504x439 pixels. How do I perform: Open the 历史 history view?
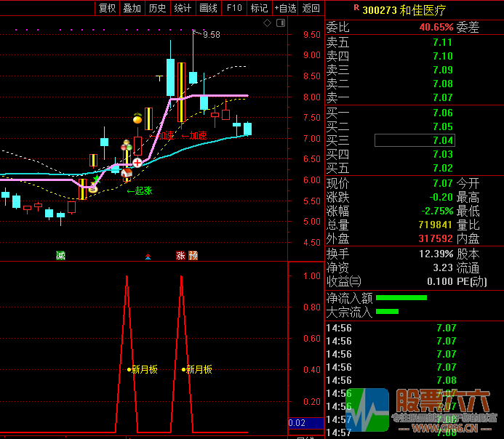tap(157, 8)
